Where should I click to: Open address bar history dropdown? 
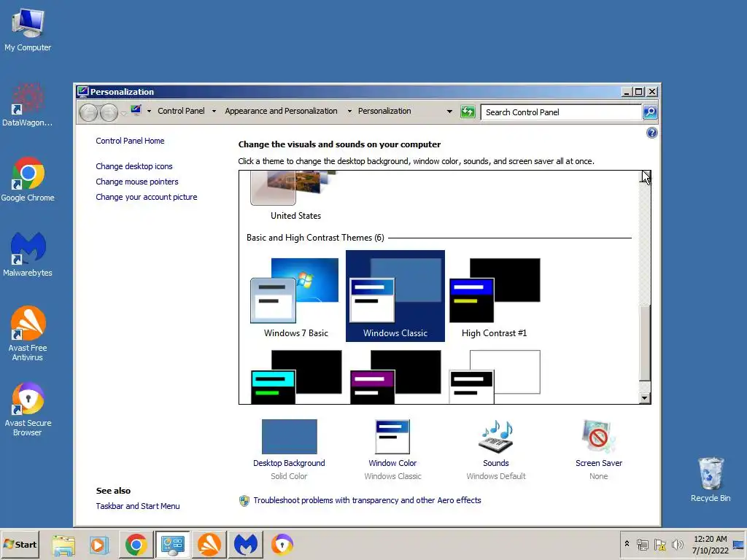pyautogui.click(x=449, y=112)
